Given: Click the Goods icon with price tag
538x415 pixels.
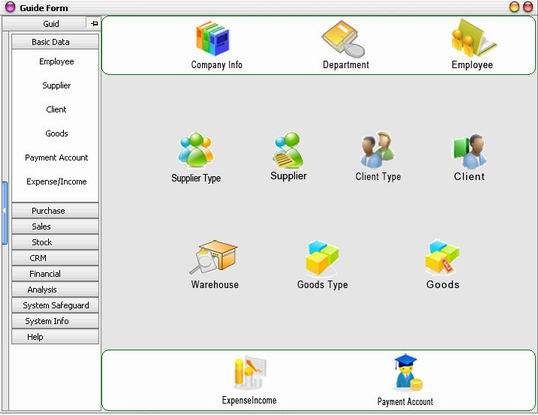Looking at the screenshot, I should click(443, 257).
